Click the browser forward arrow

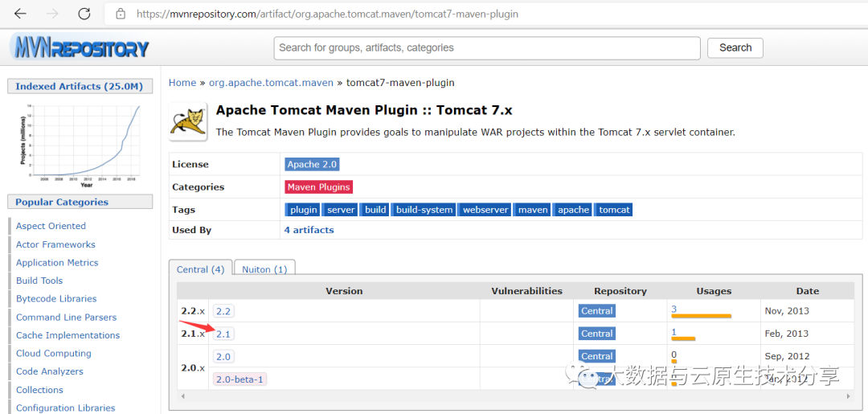click(x=52, y=14)
